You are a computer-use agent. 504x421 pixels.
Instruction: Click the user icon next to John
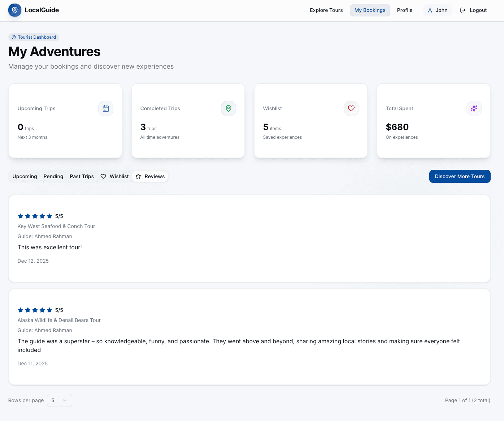click(429, 10)
